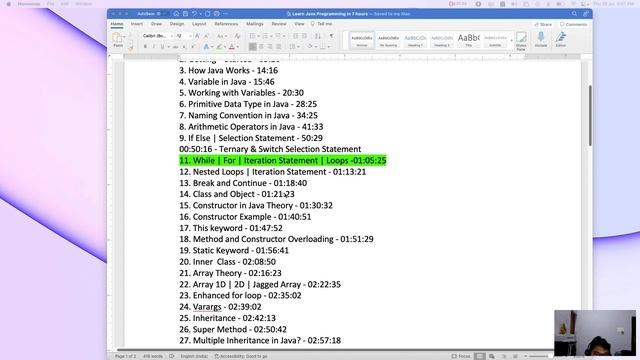Expand the multilevel list dropdown
The height and width of the screenshot is (360, 640).
click(284, 36)
